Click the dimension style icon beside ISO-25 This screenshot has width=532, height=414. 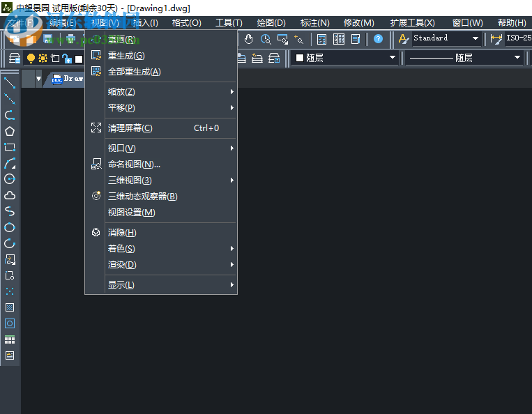point(496,39)
